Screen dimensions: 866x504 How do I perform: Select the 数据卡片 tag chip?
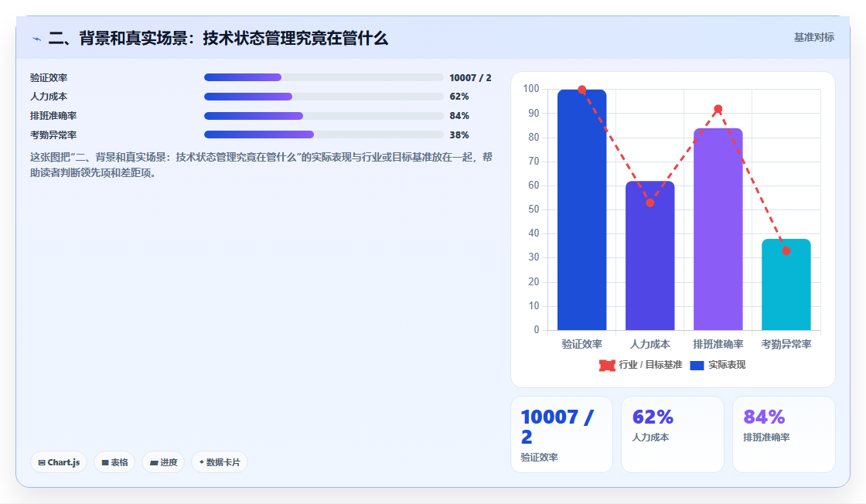[x=220, y=462]
